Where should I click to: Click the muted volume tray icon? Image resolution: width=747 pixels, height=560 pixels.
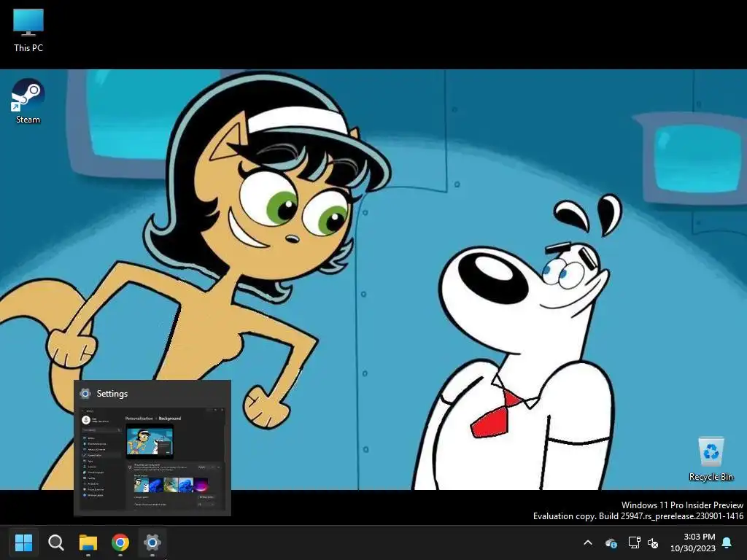653,542
